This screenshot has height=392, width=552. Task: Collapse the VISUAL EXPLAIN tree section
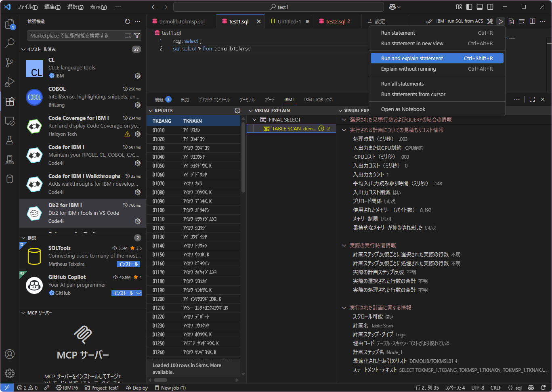[x=251, y=111]
